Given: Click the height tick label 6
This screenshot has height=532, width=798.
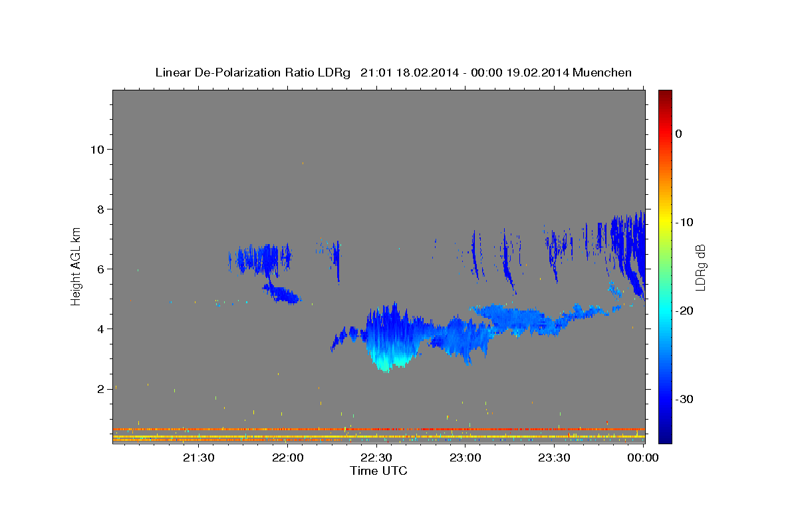Looking at the screenshot, I should click(100, 269).
